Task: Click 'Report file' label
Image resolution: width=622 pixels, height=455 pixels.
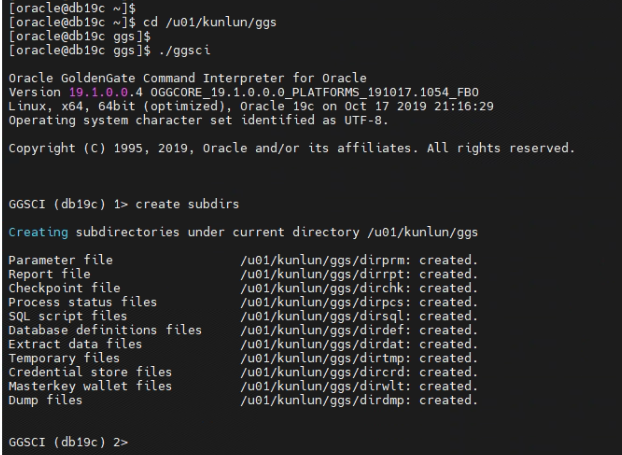Action: (50, 274)
